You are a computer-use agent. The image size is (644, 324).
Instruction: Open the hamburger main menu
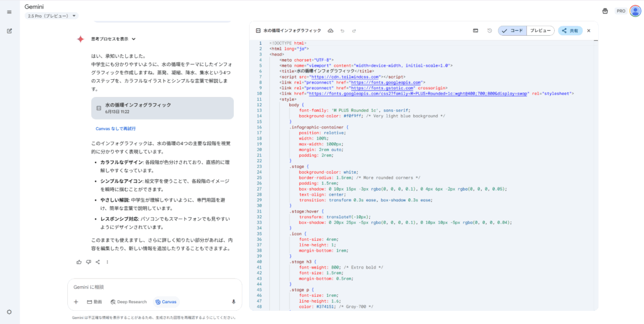click(x=9, y=12)
